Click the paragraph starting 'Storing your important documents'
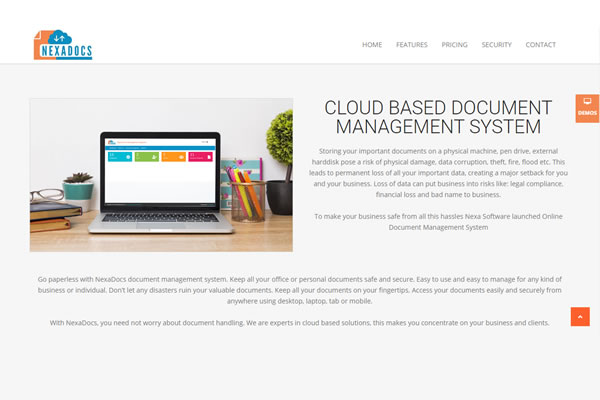 click(x=440, y=172)
